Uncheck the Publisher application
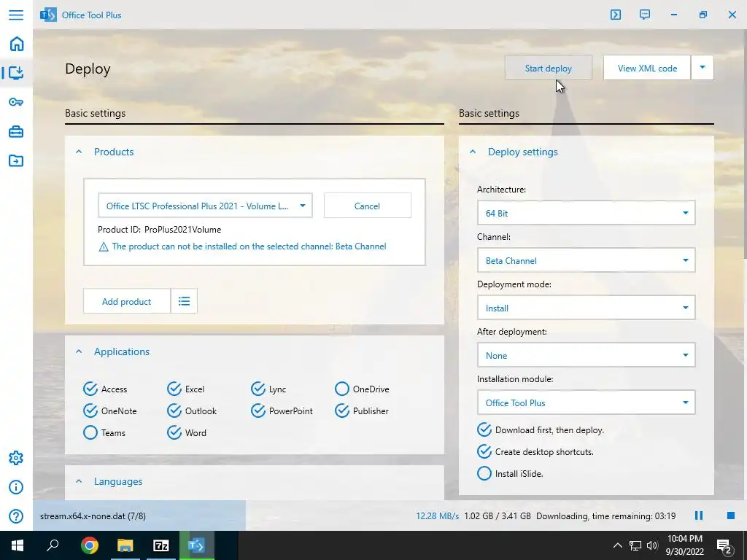Viewport: 747px width, 560px height. point(362,411)
